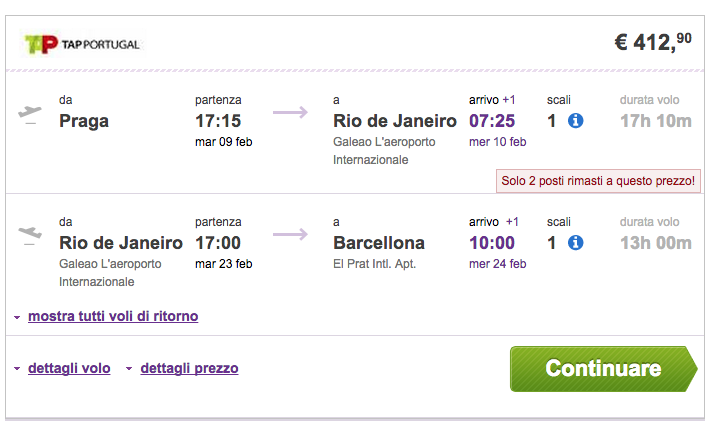The image size is (713, 430).
Task: Click the 'Solo 2 posti rimasti' notice
Action: [598, 181]
